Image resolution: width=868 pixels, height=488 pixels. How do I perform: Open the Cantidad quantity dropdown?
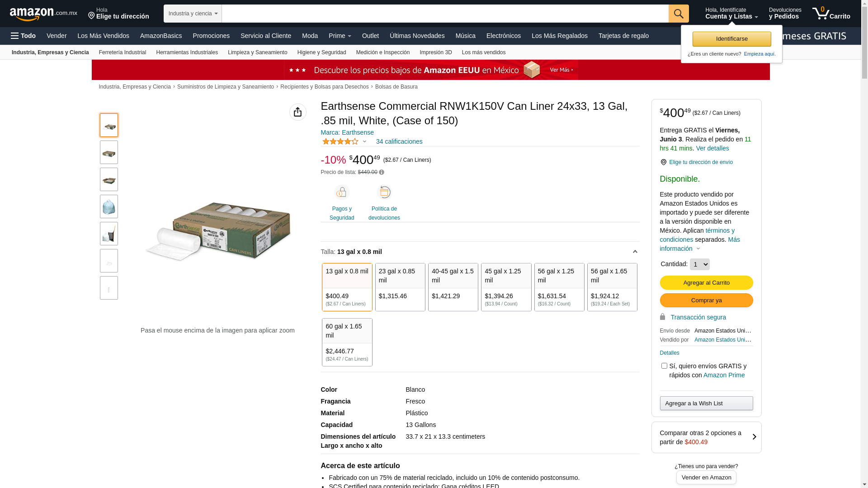point(699,264)
